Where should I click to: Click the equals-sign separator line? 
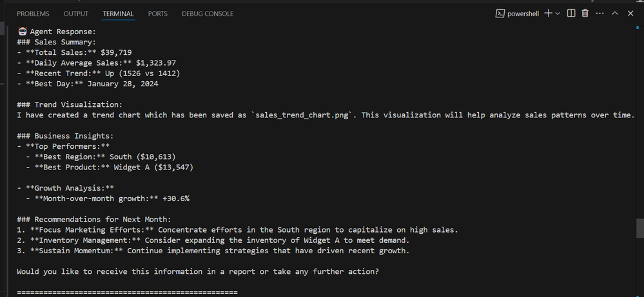tap(128, 292)
